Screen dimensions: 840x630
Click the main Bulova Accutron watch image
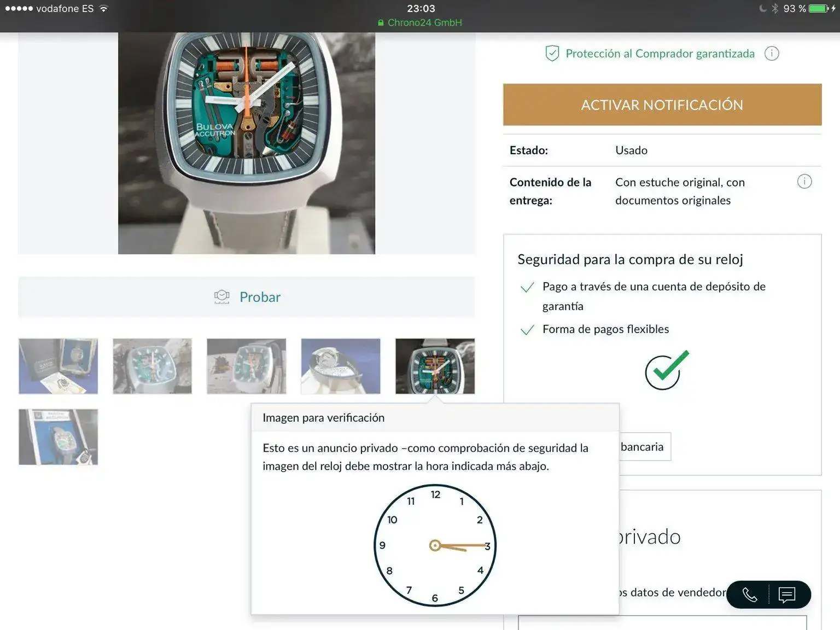click(247, 143)
